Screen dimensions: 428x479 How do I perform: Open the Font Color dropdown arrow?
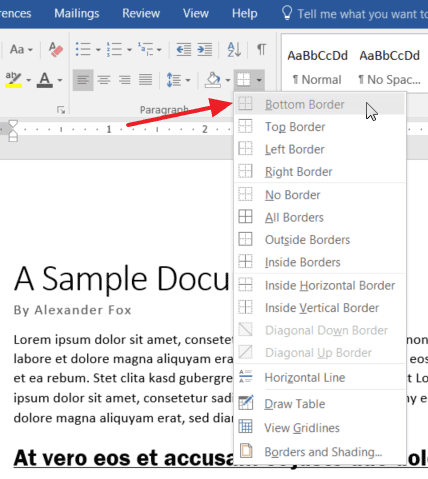60,80
